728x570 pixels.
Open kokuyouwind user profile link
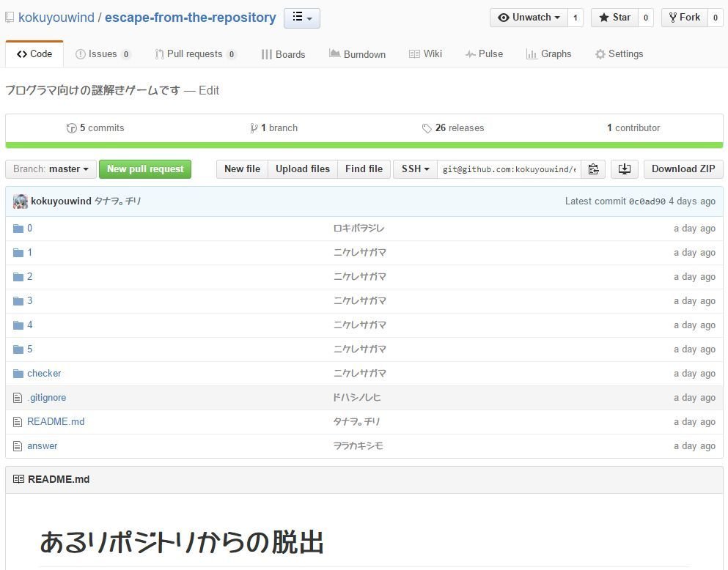[x=56, y=18]
